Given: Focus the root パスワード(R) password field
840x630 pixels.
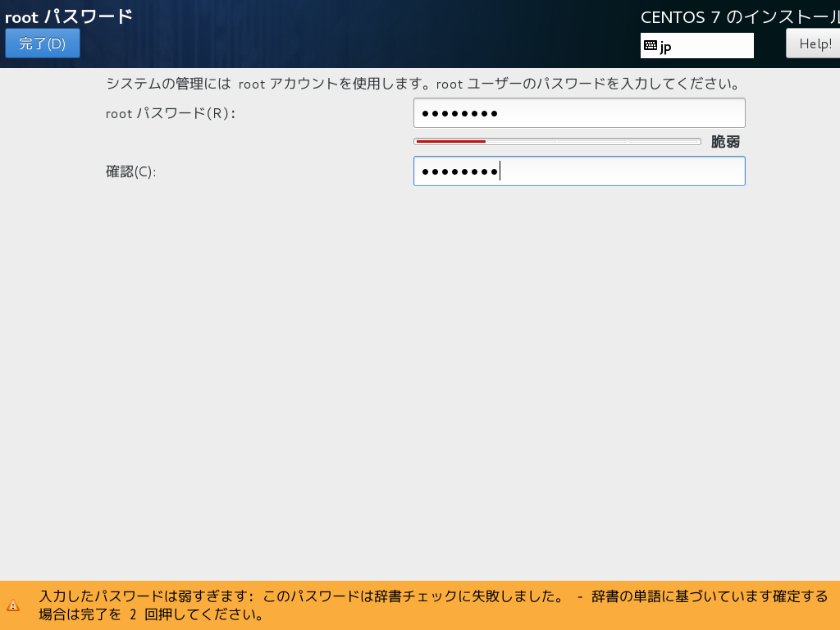Looking at the screenshot, I should pos(579,113).
